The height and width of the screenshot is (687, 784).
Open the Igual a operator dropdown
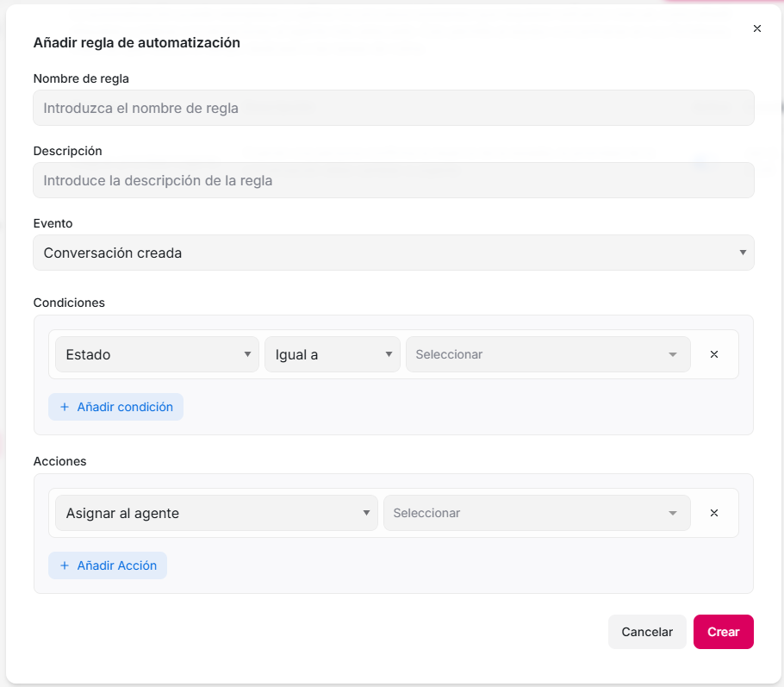coord(332,354)
